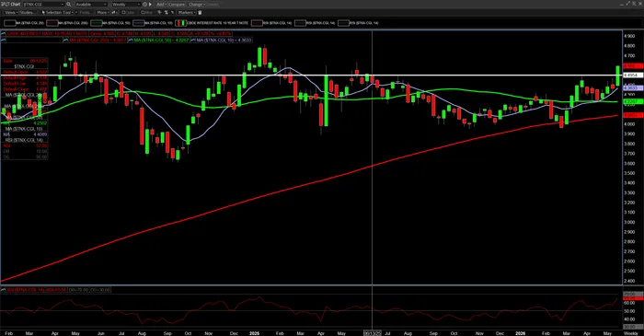Image resolution: width=644 pixels, height=336 pixels.
Task: Click study icon before MA 10 label
Action: (x=193, y=40)
